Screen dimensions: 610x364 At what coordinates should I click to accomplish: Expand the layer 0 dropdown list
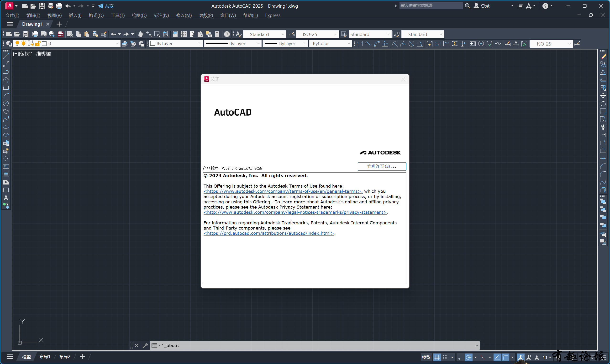tap(117, 43)
